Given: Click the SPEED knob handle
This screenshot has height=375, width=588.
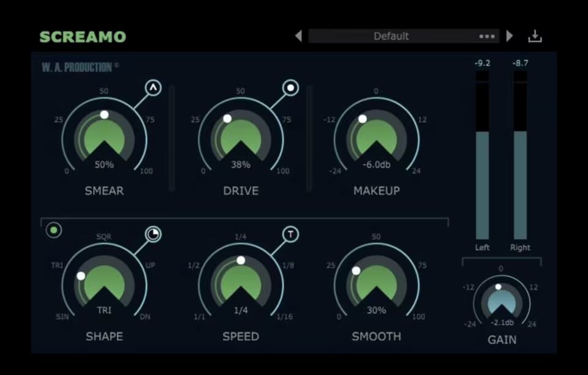Looking at the screenshot, I should coord(241,261).
